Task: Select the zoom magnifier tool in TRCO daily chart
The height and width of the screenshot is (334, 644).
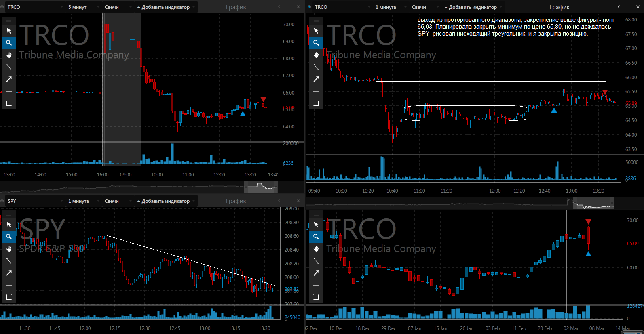Action: tap(316, 237)
